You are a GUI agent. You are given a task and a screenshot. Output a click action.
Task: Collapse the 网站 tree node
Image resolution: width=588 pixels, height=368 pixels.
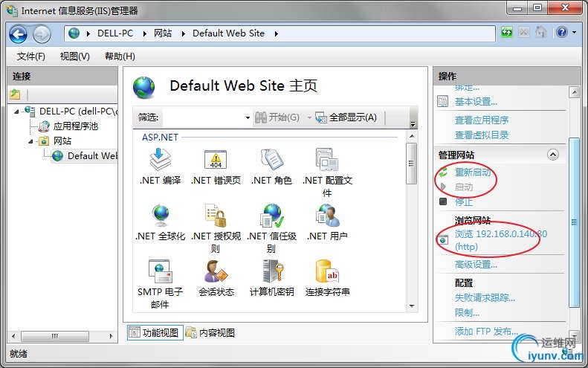pos(30,141)
